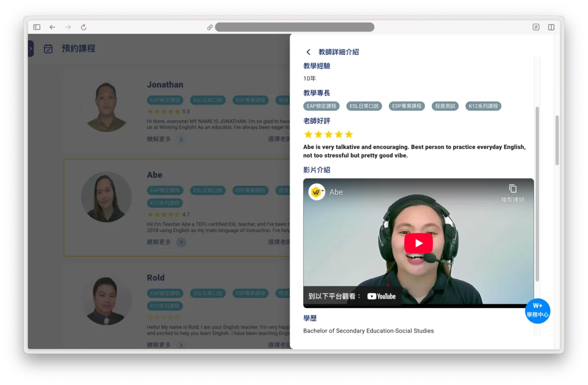The width and height of the screenshot is (588, 385).
Task: Open the 預約課程 calendar icon
Action: pos(48,49)
